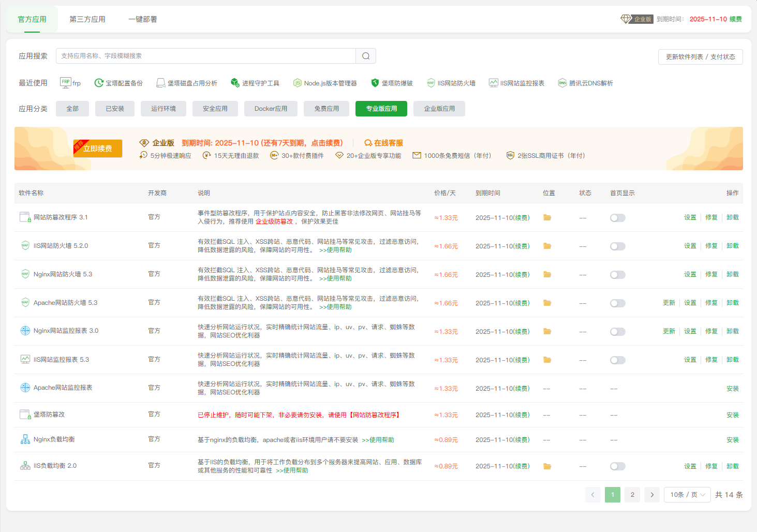Open the frp app from recent use
This screenshot has height=532, width=757.
coord(70,82)
